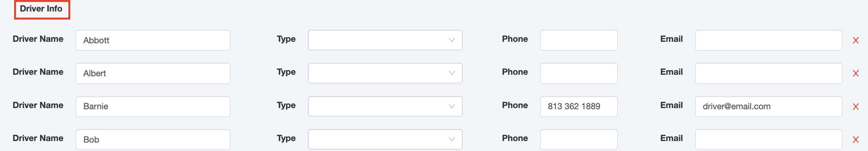Remove the Barnie driver entry

click(856, 107)
